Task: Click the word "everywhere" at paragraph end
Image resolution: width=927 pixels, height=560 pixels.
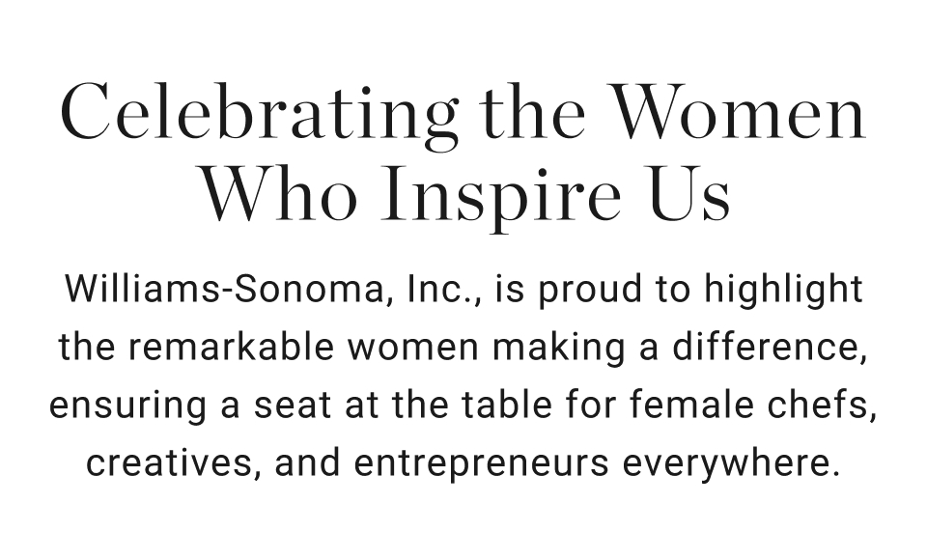Action: (x=731, y=464)
